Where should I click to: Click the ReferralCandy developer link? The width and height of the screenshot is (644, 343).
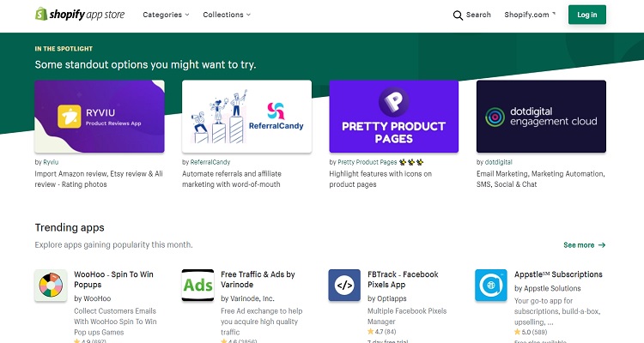point(210,162)
